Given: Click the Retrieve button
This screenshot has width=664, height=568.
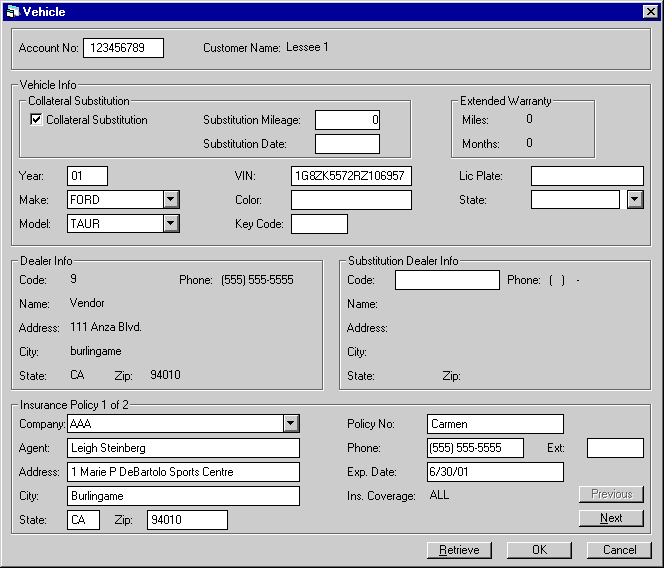Looking at the screenshot, I should click(x=459, y=550).
